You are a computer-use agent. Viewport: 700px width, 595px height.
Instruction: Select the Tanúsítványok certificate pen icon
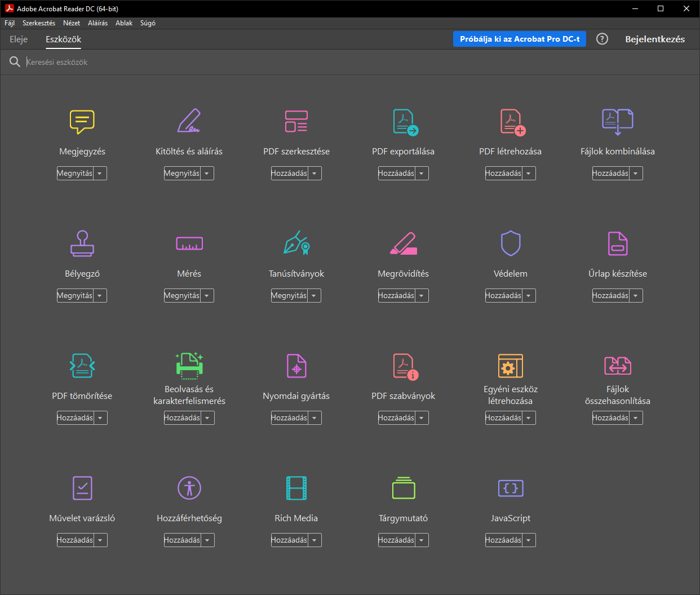(296, 243)
